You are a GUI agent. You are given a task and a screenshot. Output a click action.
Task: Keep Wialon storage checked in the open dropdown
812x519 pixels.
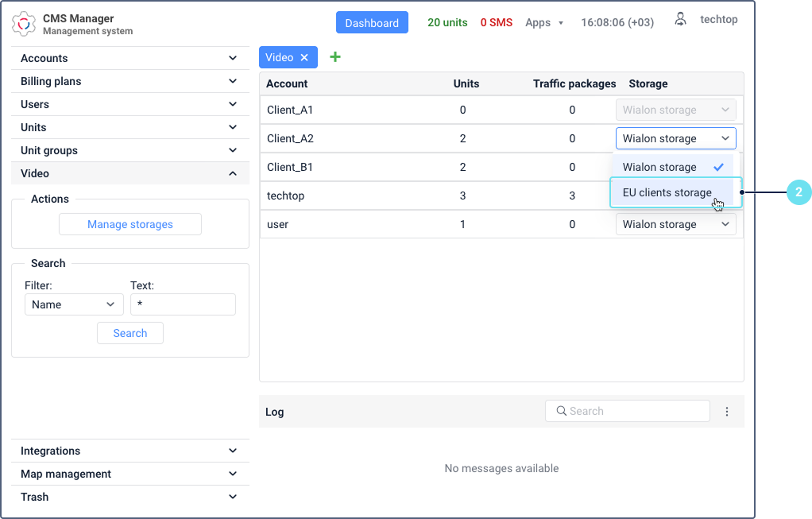(x=659, y=167)
